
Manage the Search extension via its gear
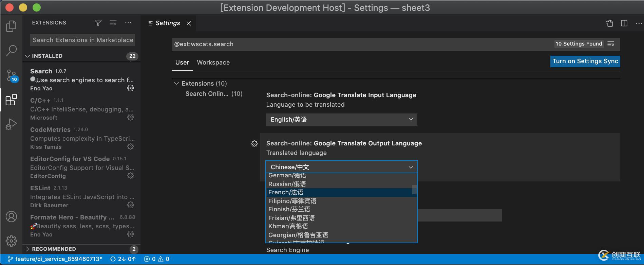click(x=131, y=88)
